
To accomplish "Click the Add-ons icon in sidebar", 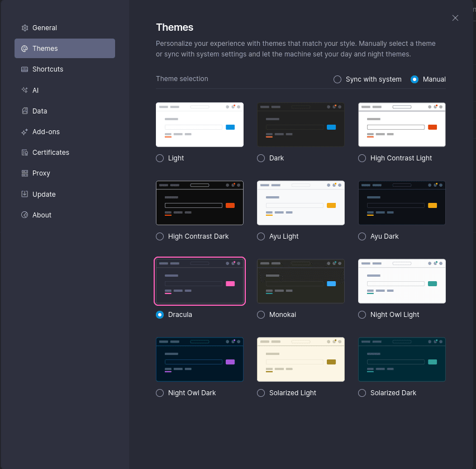I will tap(25, 132).
